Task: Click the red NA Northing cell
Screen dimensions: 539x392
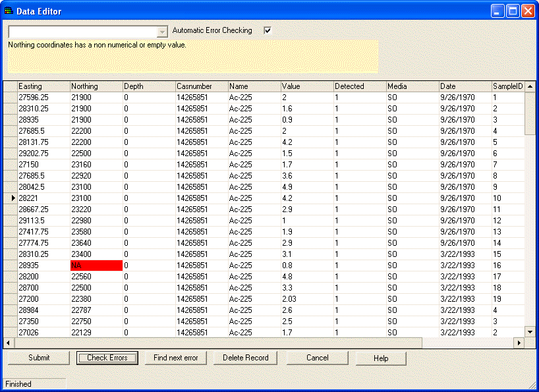Action: (97, 266)
